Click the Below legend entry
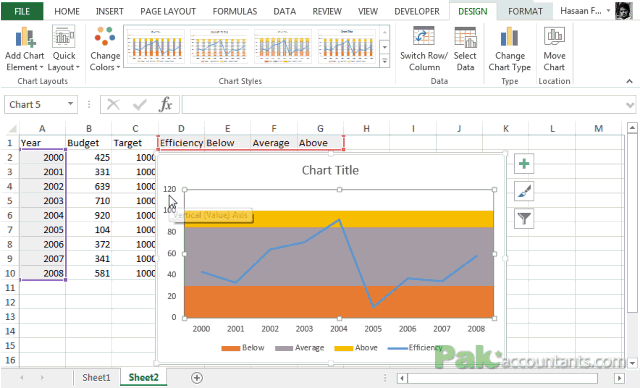The height and width of the screenshot is (388, 640). (243, 348)
